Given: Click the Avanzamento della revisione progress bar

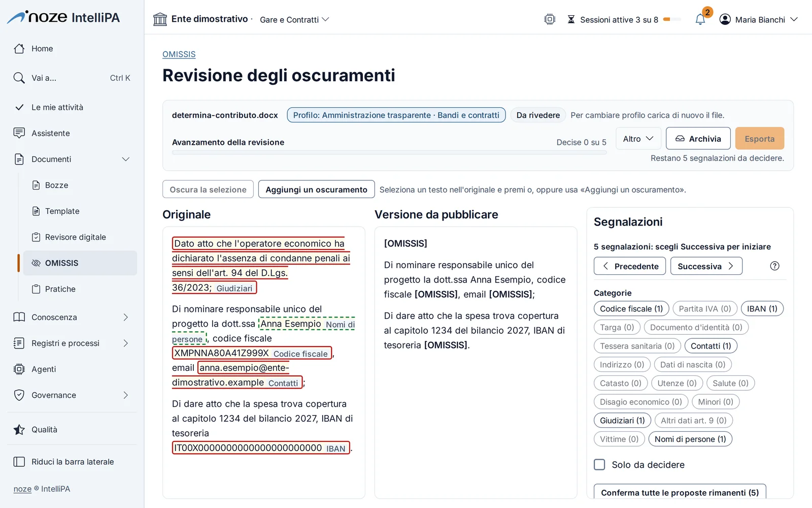Looking at the screenshot, I should (x=389, y=152).
